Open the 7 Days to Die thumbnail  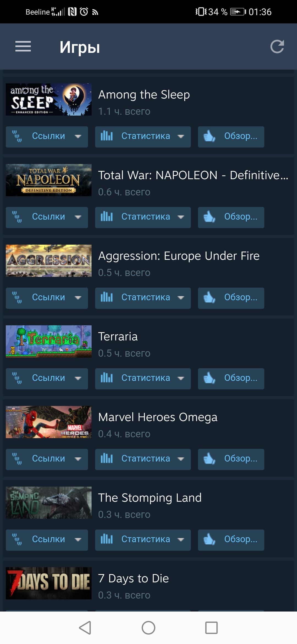[x=49, y=583]
